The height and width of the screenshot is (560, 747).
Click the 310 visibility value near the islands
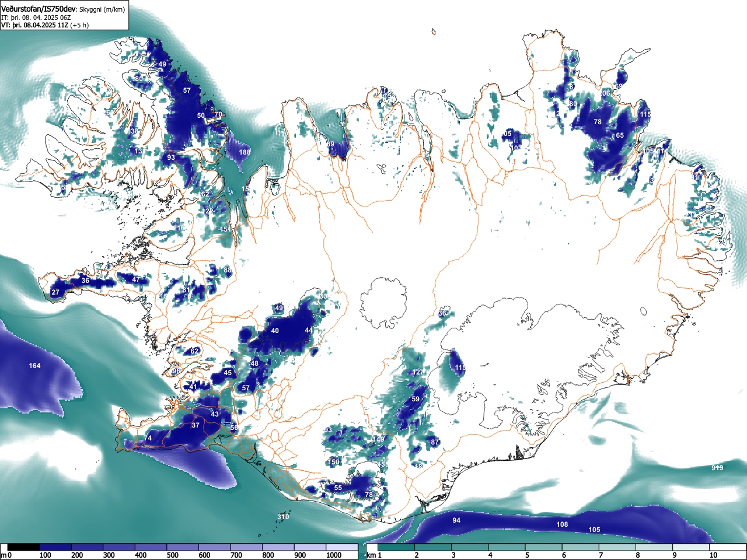(283, 517)
